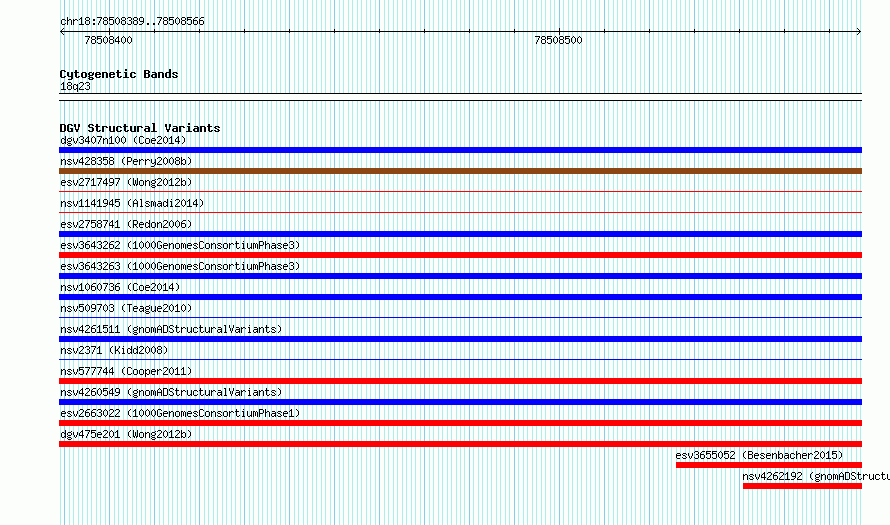Select the blue bar for nsv1060736
890x525 pixels.
coord(460,297)
